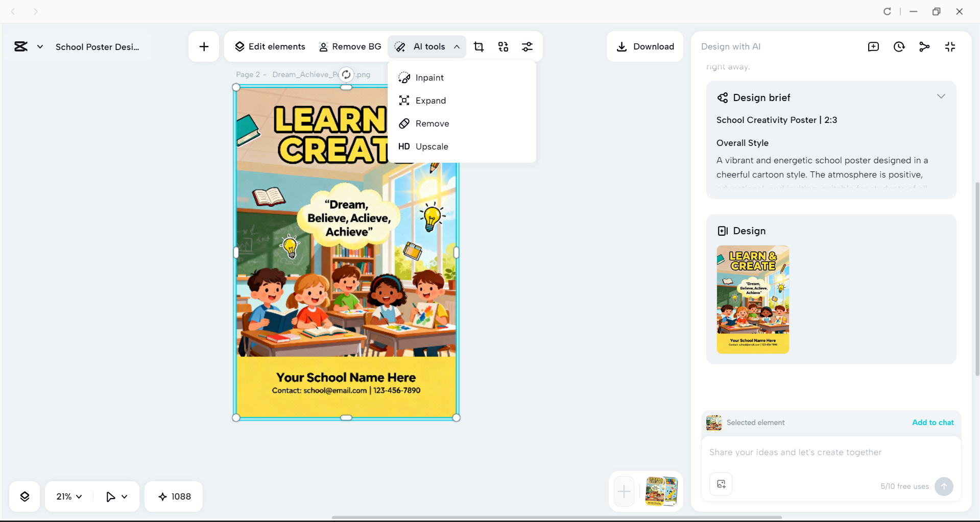Click the Replace tool icon beside Crop
Screen dimensions: 980x522
click(503, 46)
